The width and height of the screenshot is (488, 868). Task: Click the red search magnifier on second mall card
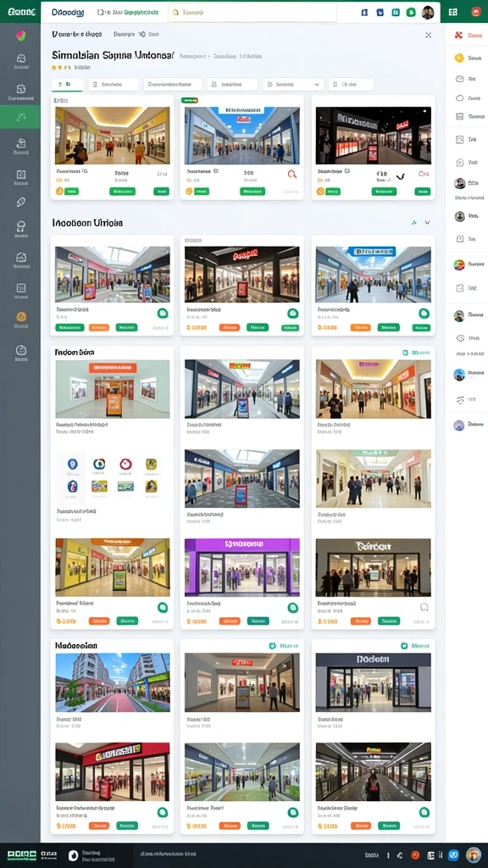(x=292, y=175)
